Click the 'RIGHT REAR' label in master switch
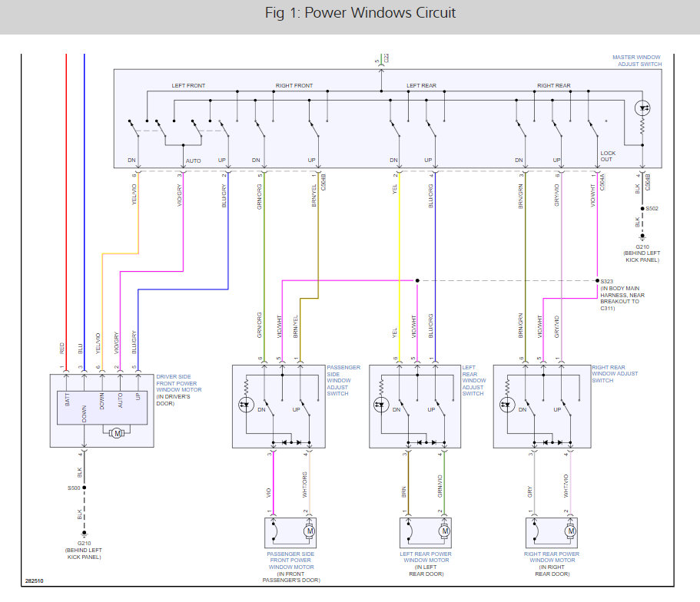The image size is (700, 602). tap(553, 85)
